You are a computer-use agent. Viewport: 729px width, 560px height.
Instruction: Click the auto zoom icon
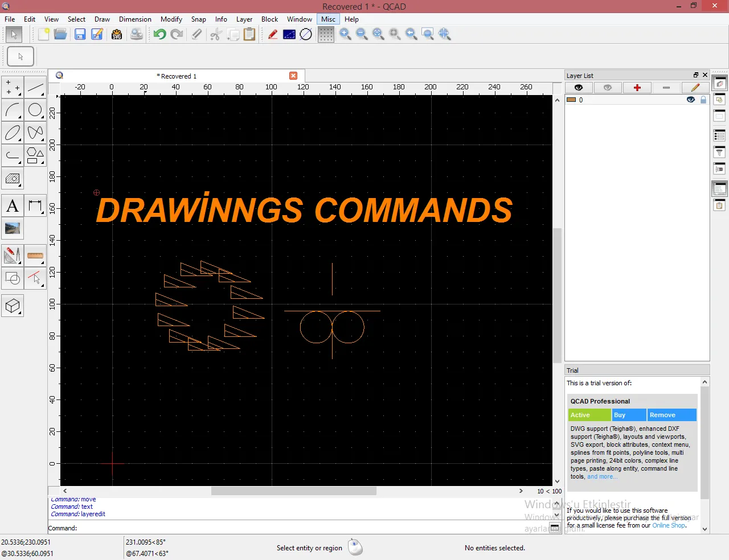(x=378, y=34)
